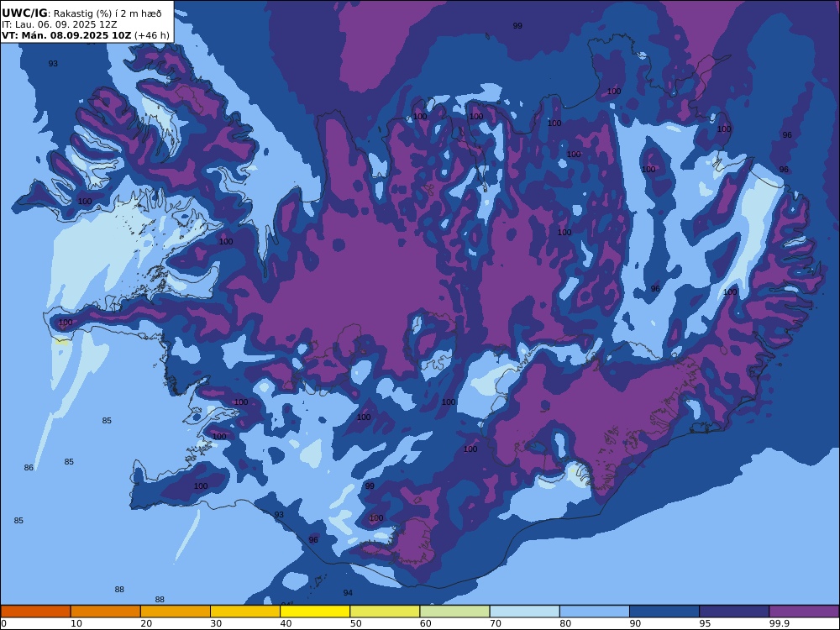The height and width of the screenshot is (630, 840).
Task: Click the purple above-99.9 legend swatch
Action: point(804,612)
